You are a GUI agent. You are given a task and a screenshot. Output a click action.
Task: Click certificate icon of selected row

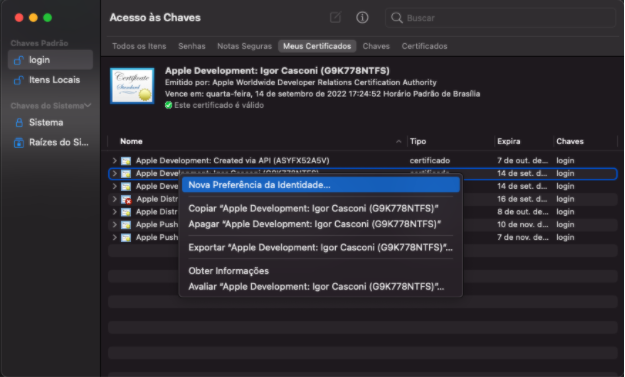point(126,174)
